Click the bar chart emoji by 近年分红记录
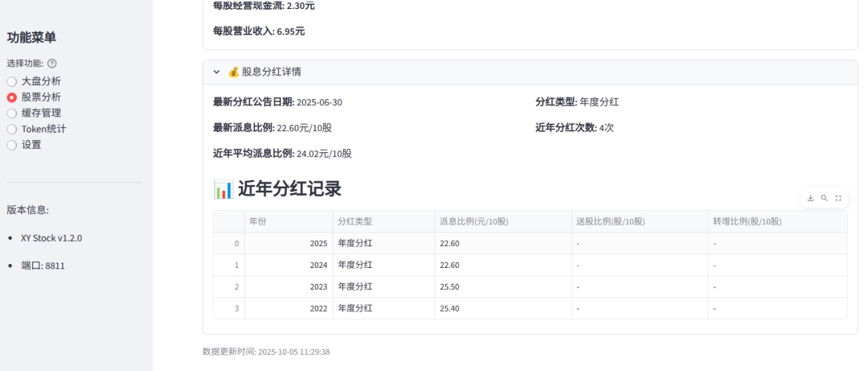868x371 pixels. [223, 189]
